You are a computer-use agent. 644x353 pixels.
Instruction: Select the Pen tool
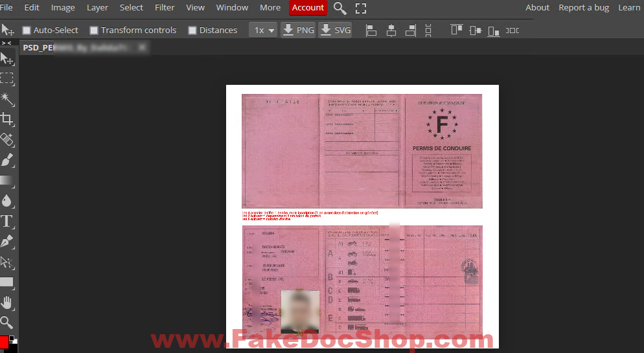[7, 242]
